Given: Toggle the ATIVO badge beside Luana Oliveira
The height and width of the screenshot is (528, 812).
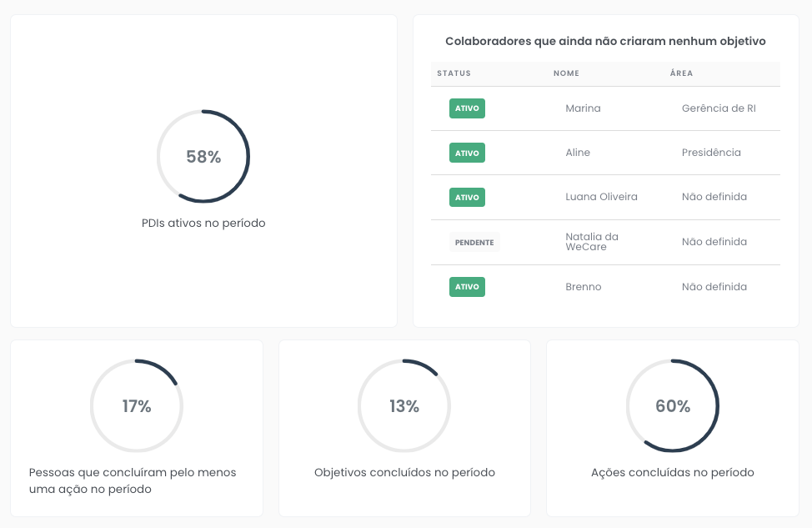Looking at the screenshot, I should (x=467, y=197).
